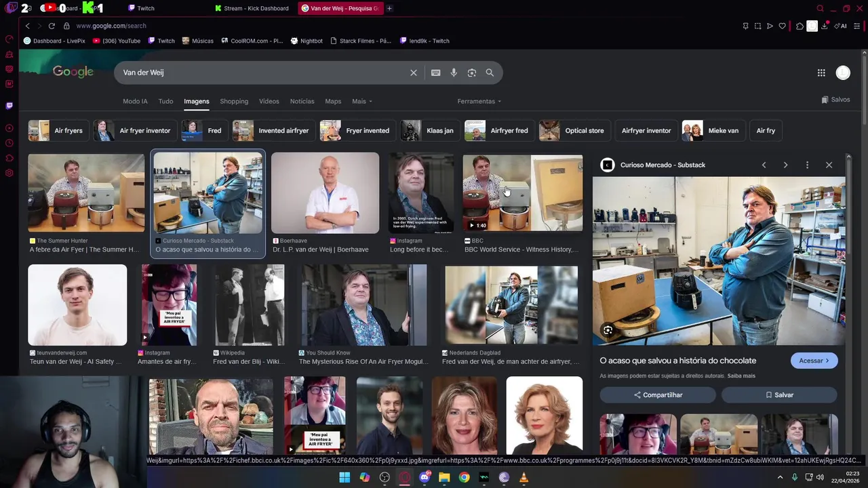Add page to bookmarks heart icon
This screenshot has width=868, height=488.
pos(782,26)
